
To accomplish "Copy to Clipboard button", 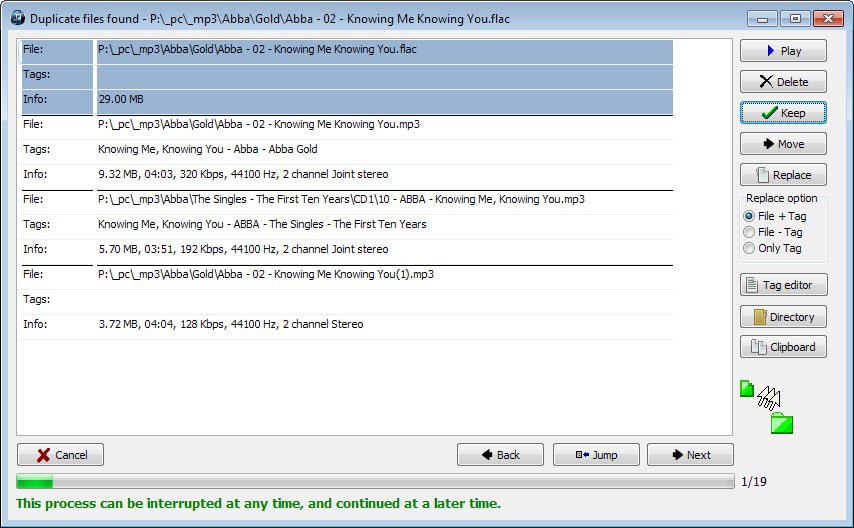I will [783, 347].
